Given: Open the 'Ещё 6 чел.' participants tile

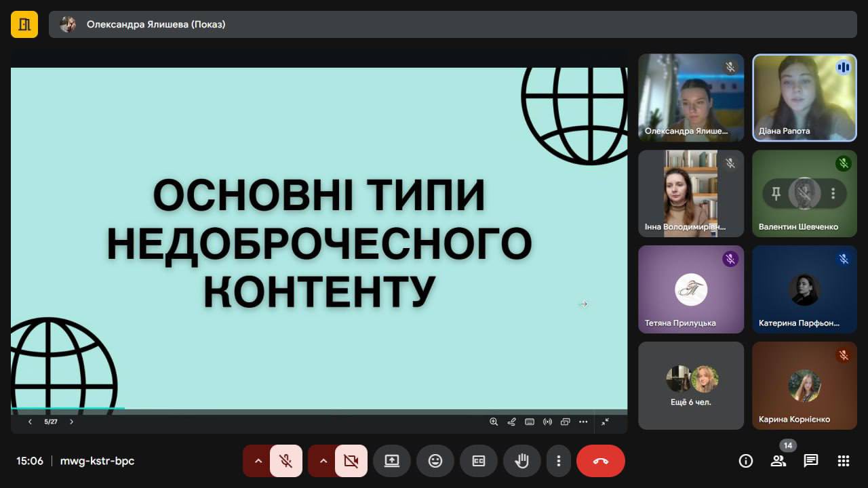Looking at the screenshot, I should point(690,385).
